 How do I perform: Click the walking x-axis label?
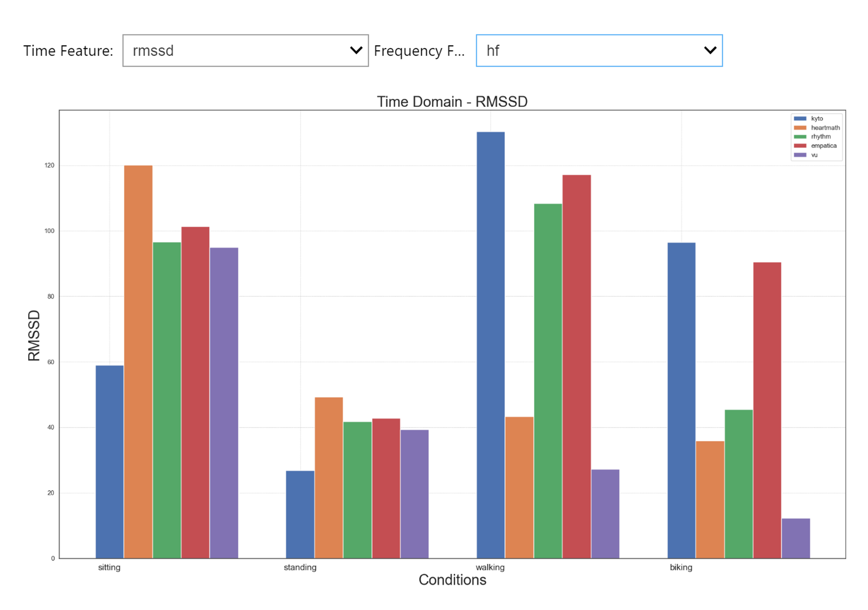point(490,567)
